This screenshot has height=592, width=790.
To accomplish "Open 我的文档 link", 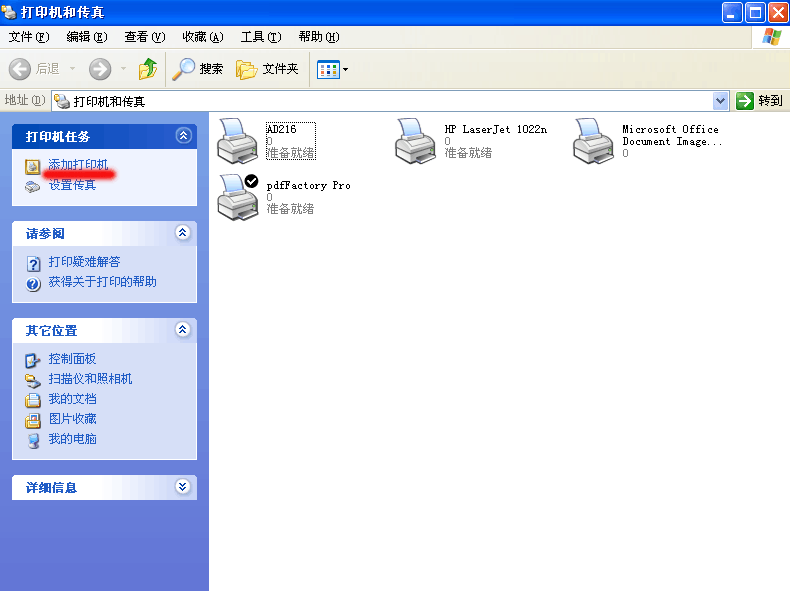I will 72,399.
